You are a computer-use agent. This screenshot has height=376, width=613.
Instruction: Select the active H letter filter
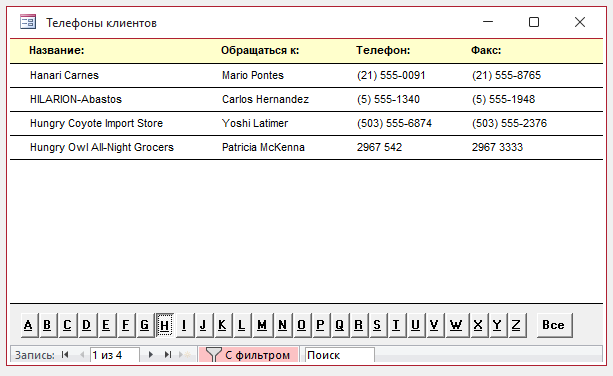coord(165,325)
